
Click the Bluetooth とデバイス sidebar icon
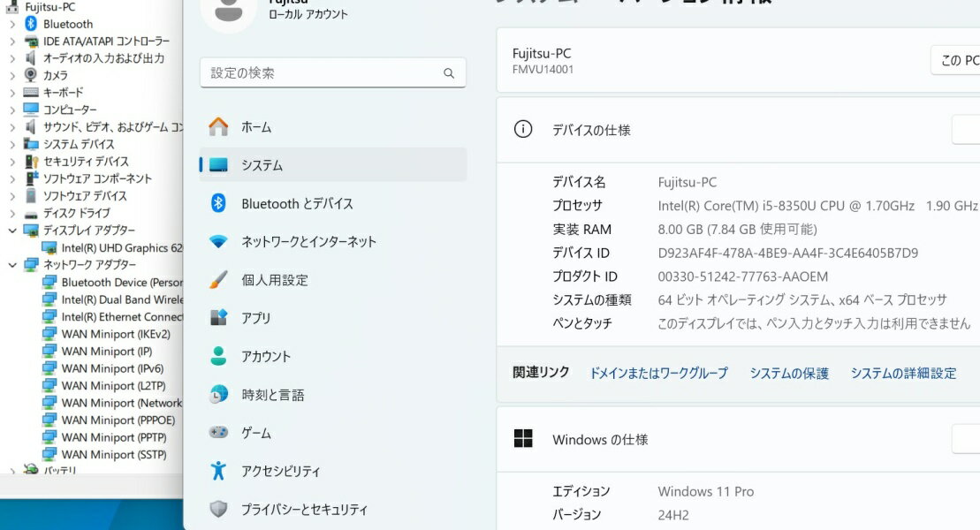click(x=218, y=203)
